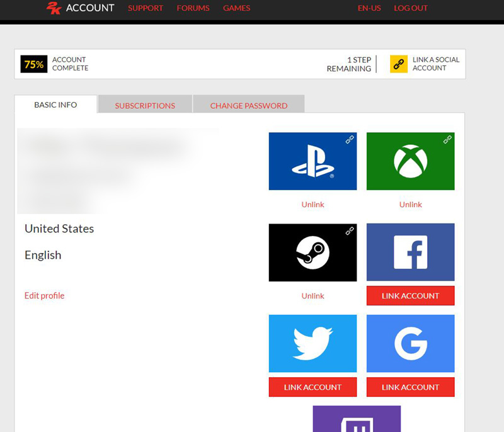The width and height of the screenshot is (504, 432).
Task: Open the Change Password tab
Action: (x=248, y=106)
